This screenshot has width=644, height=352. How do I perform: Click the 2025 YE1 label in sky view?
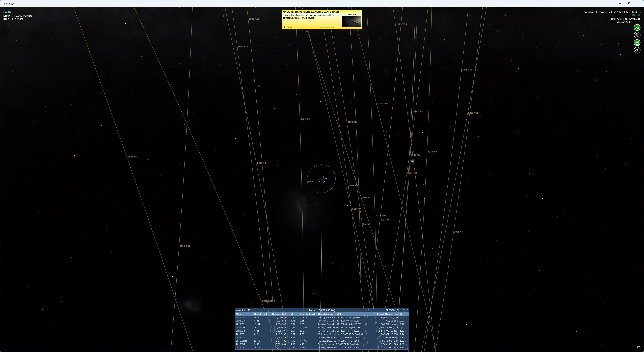click(412, 173)
